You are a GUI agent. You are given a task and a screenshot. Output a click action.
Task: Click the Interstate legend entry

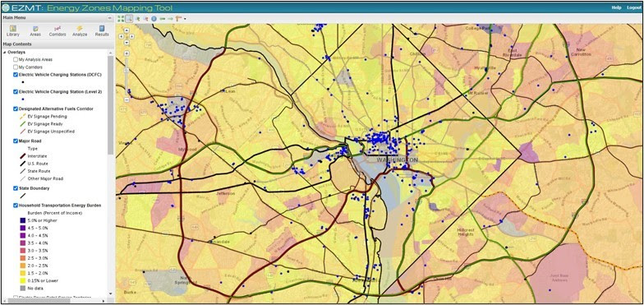click(34, 156)
